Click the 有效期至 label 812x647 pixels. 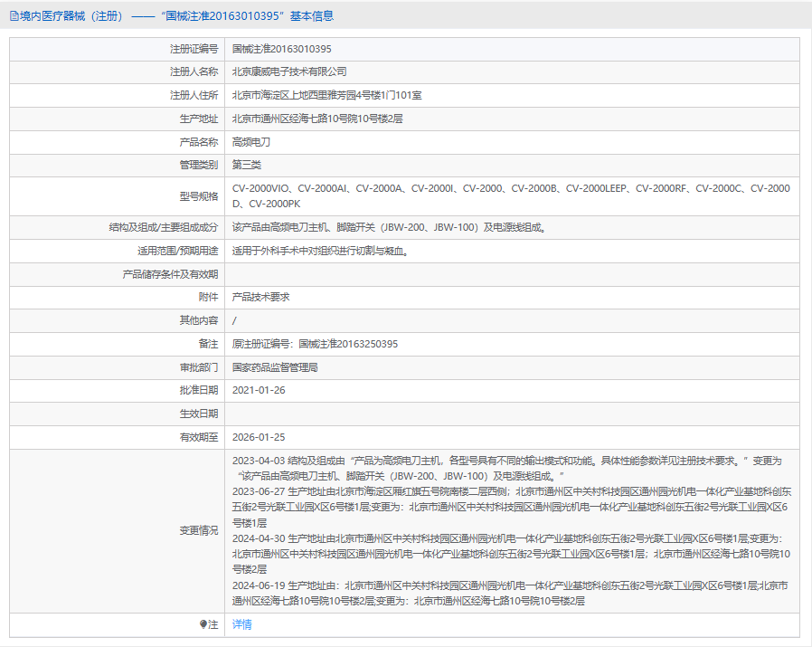point(199,438)
